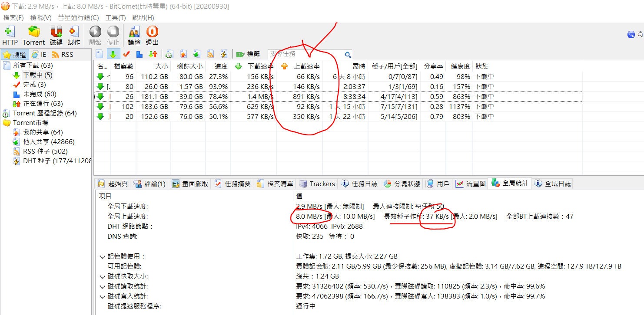Select the task row with 110.2 GB size
The image size is (644, 315).
click(x=338, y=76)
